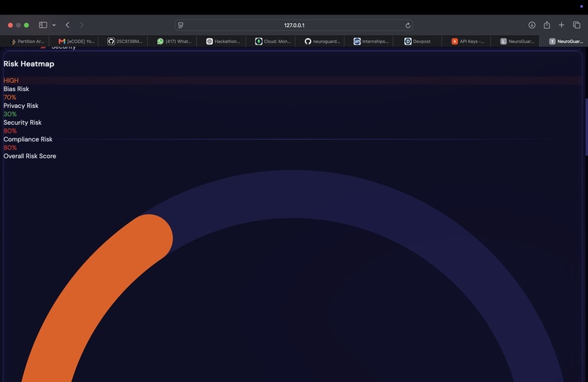Open the sidebar options dropdown chevron
Viewport: 588px width, 382px height.
(54, 25)
